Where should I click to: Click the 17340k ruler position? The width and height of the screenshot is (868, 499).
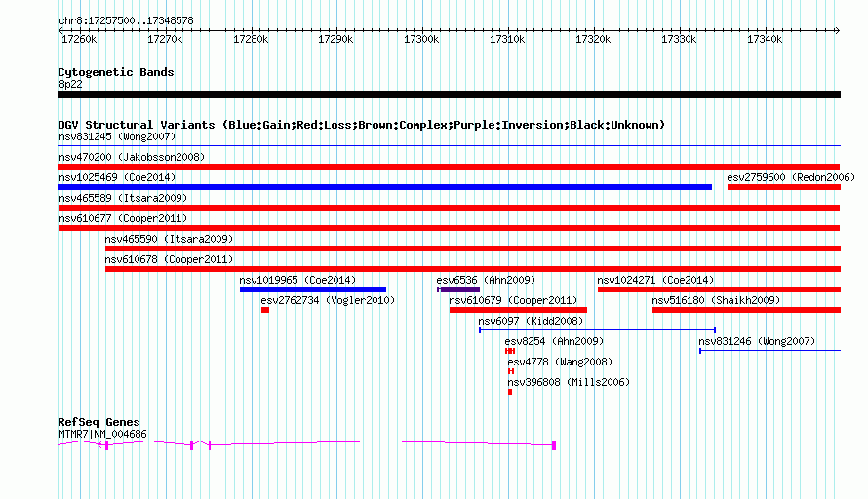pyautogui.click(x=765, y=39)
